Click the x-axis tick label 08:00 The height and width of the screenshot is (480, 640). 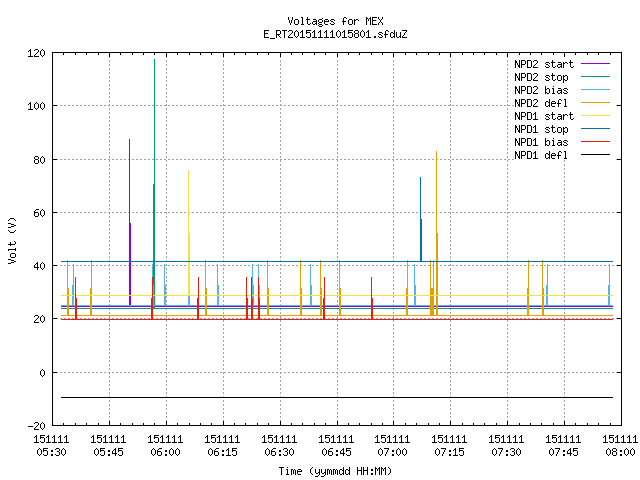(620, 452)
